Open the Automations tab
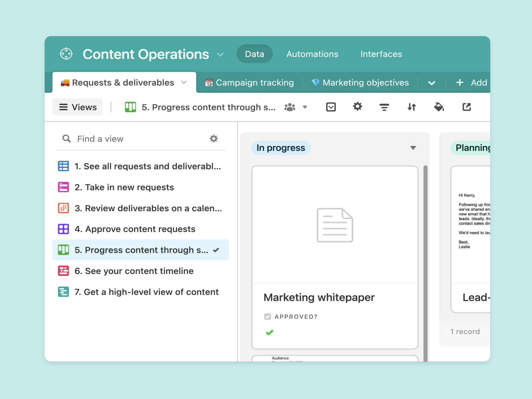 point(312,54)
